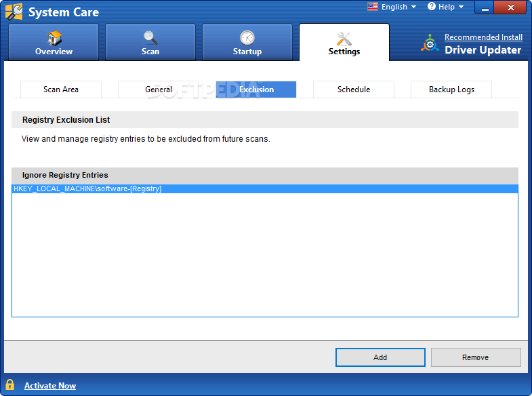Click the Add button
Image resolution: width=532 pixels, height=396 pixels.
pos(380,357)
